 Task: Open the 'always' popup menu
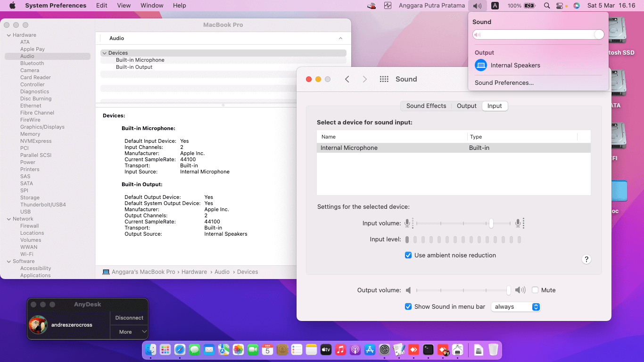pos(515,307)
